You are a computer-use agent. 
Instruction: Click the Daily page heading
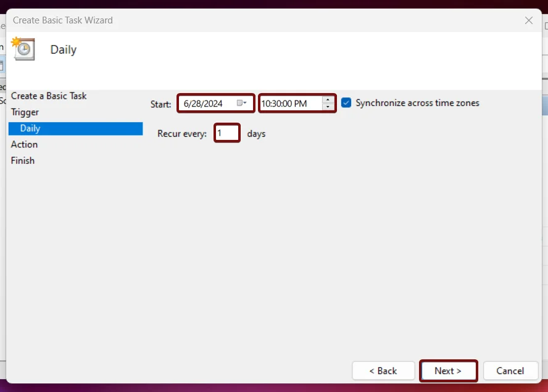64,49
